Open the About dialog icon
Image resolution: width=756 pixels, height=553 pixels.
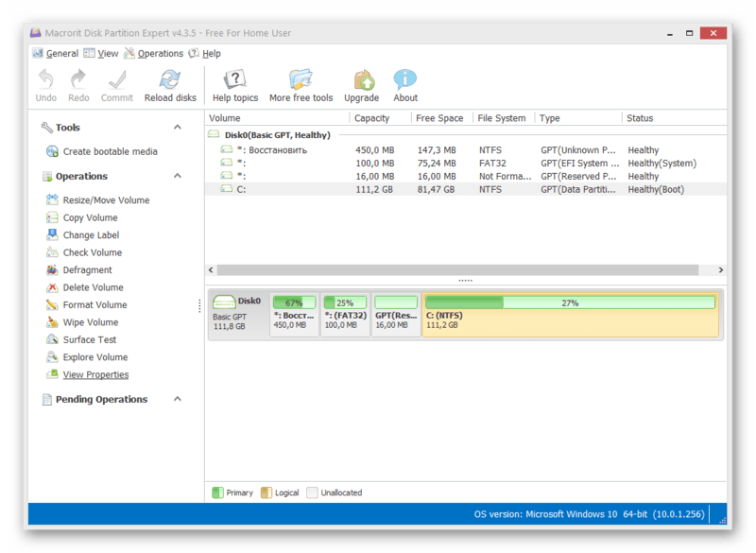click(x=405, y=80)
